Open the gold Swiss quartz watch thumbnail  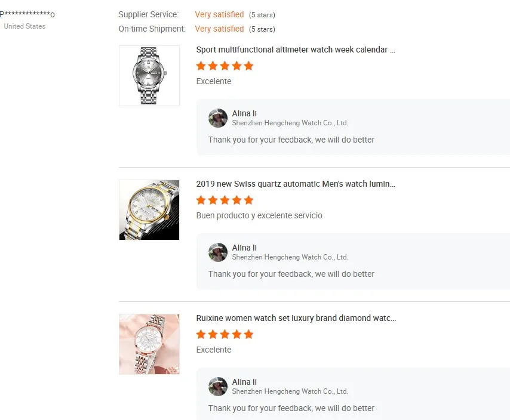[149, 210]
